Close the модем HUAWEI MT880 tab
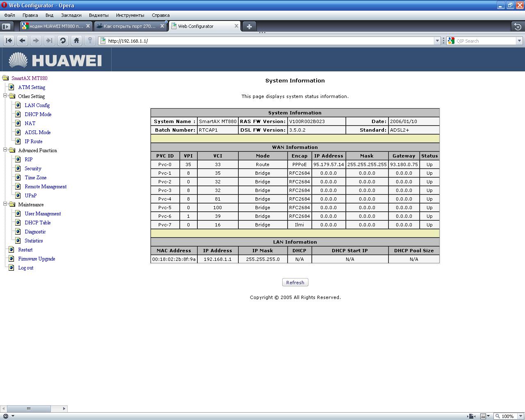The image size is (525, 420). pyautogui.click(x=88, y=26)
